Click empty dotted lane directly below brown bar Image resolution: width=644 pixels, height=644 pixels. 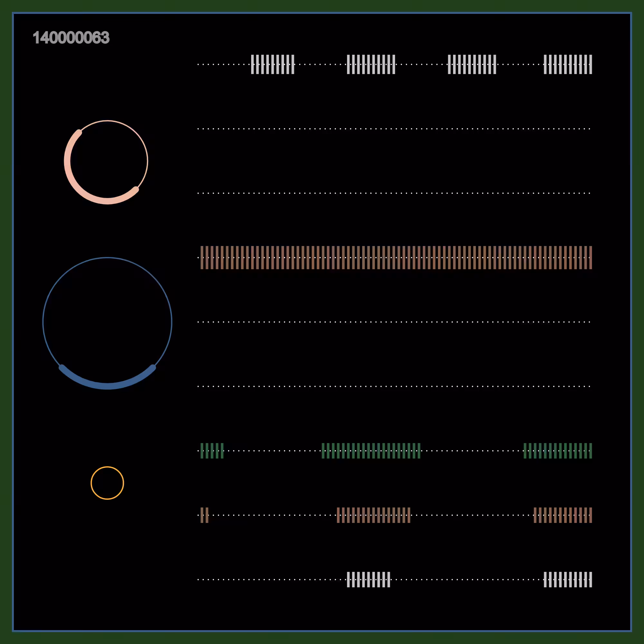coord(394,322)
